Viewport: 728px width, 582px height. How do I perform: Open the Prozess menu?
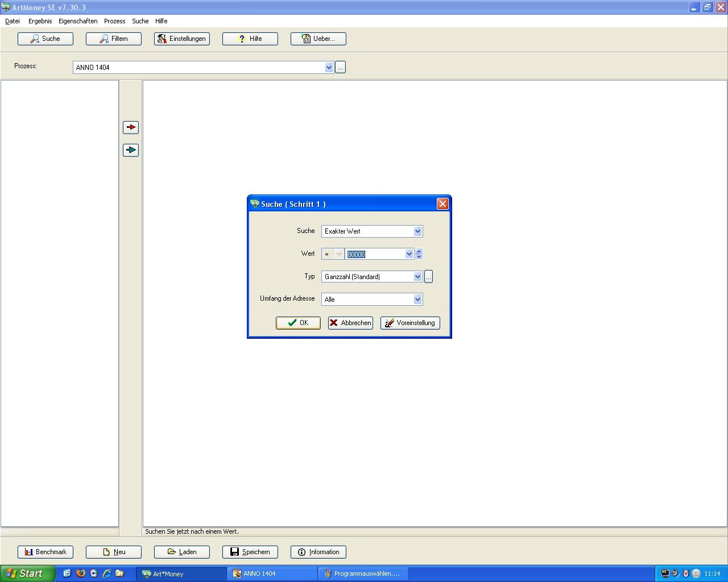[114, 21]
